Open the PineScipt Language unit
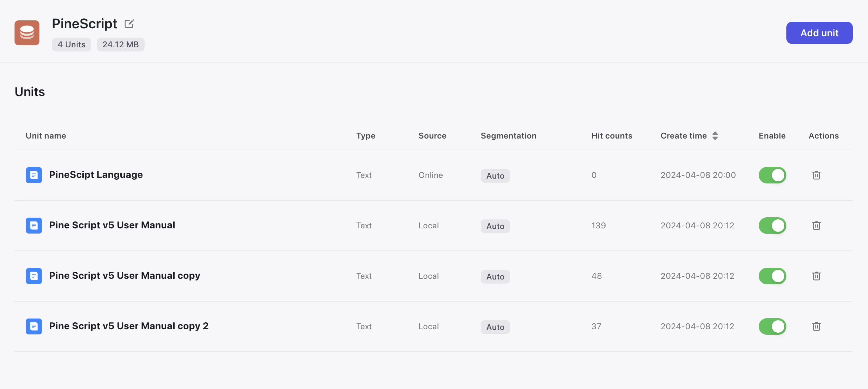 pyautogui.click(x=96, y=175)
